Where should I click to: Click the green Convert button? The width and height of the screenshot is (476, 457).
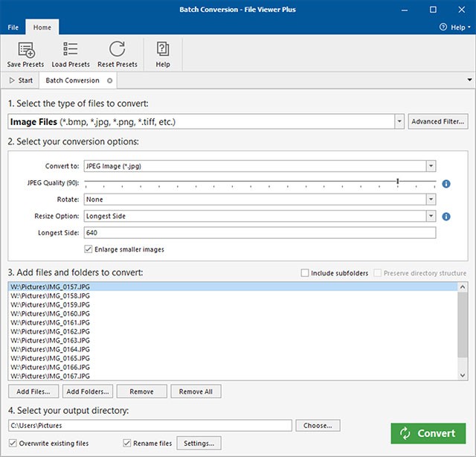(x=428, y=433)
